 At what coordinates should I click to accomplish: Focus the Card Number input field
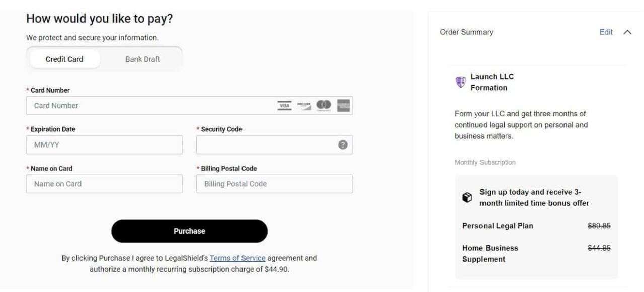coord(151,106)
